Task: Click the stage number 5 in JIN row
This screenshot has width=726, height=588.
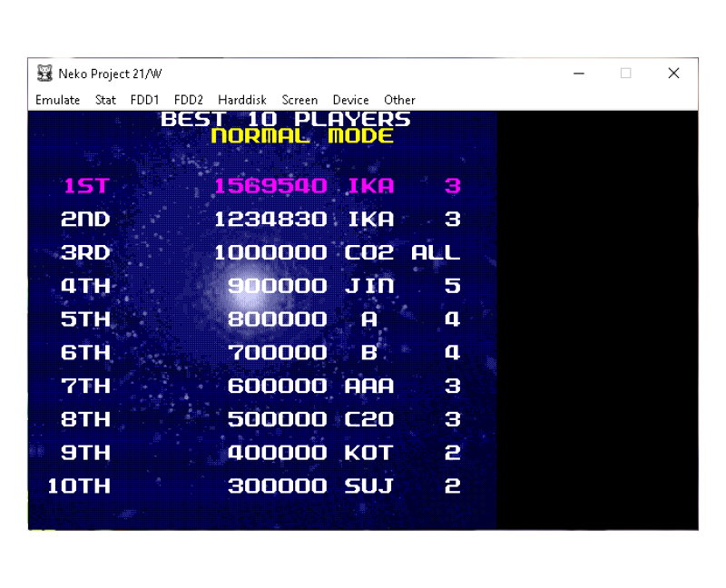Action: pyautogui.click(x=452, y=286)
